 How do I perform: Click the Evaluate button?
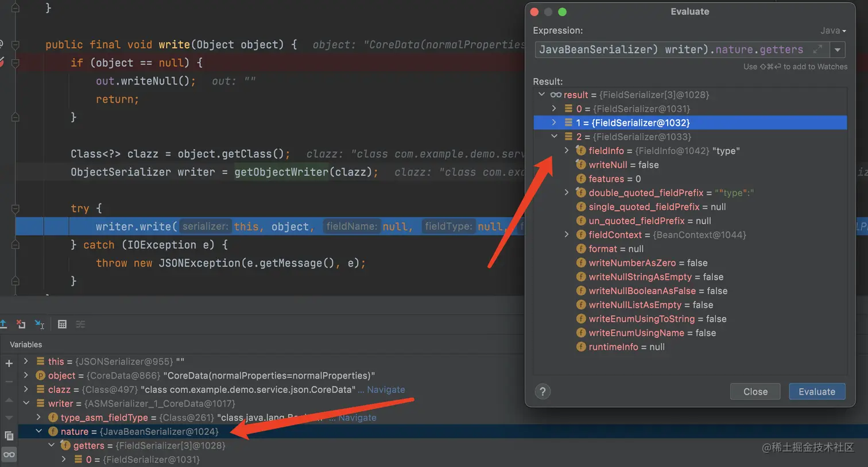817,392
